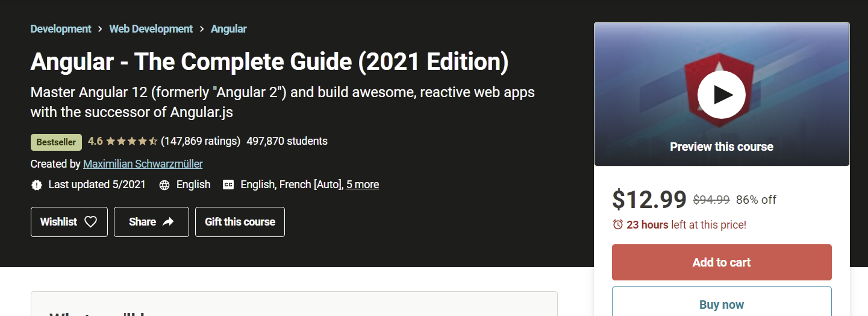Click the last updated badge icon

(37, 185)
